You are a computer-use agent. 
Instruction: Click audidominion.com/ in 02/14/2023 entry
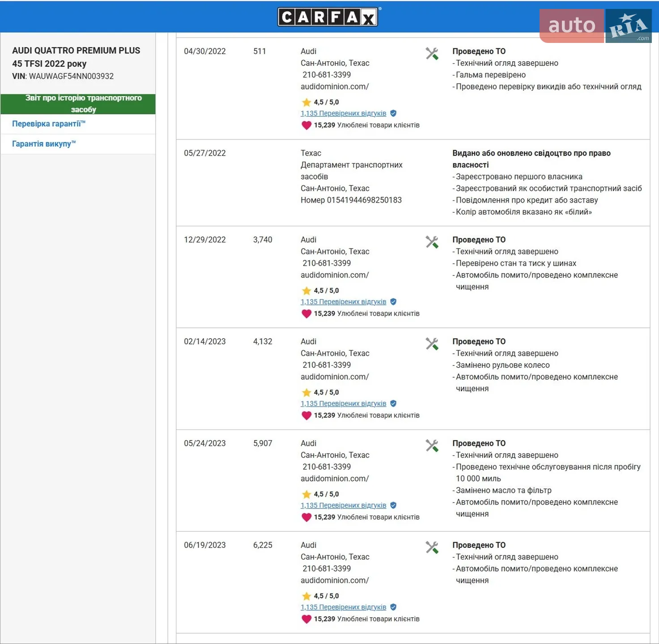click(x=335, y=377)
